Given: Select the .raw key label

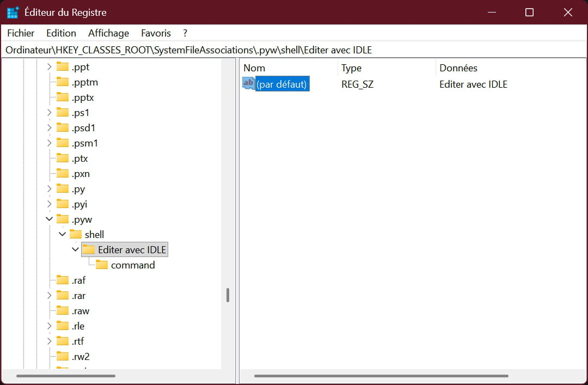Looking at the screenshot, I should tap(80, 311).
